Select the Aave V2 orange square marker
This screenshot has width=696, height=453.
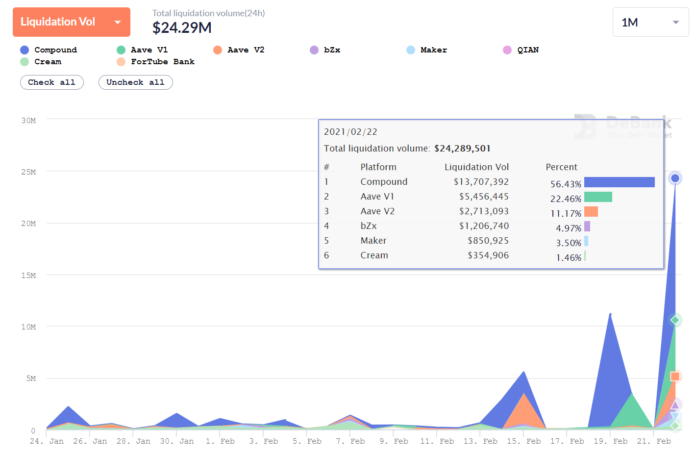(x=676, y=376)
